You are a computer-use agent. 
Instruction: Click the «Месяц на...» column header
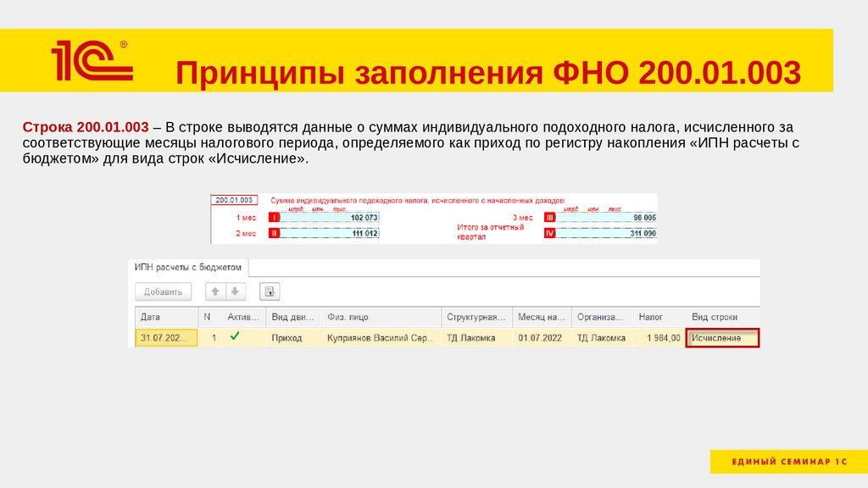(542, 317)
